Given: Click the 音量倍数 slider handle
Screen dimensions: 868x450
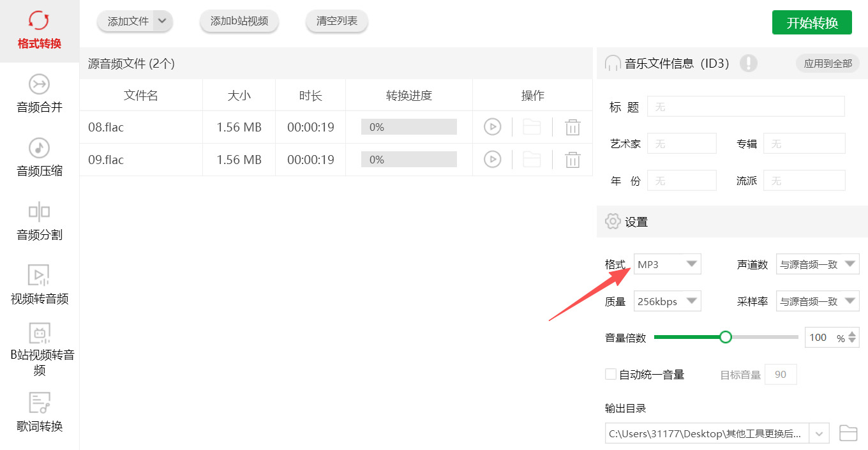Looking at the screenshot, I should click(x=726, y=337).
